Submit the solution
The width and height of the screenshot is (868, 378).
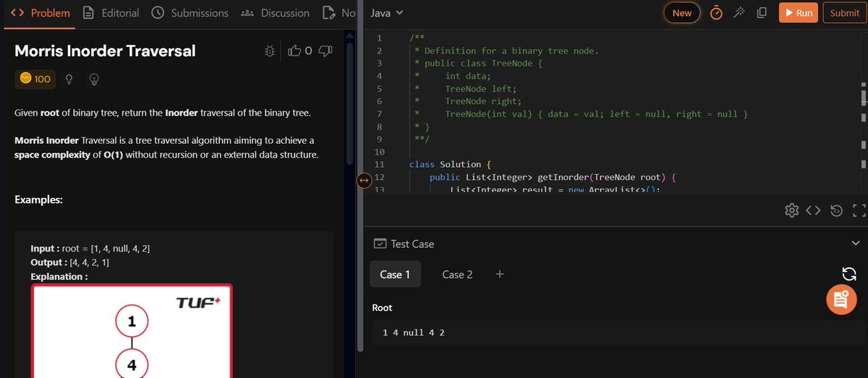coord(845,13)
